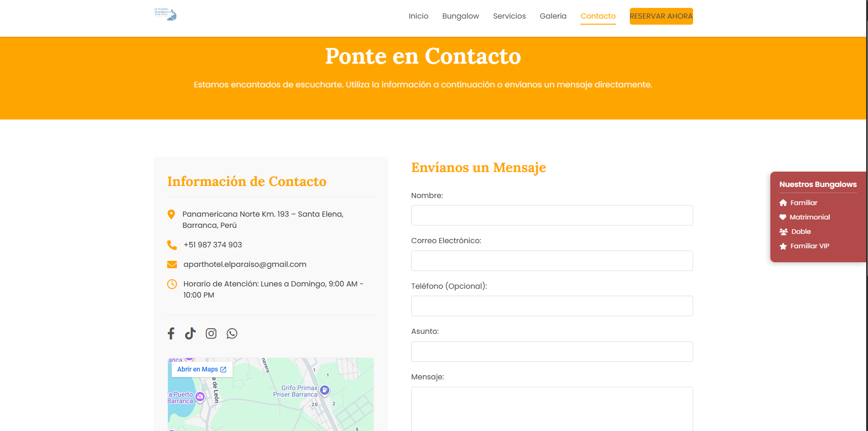The width and height of the screenshot is (868, 431).
Task: Focus the Asunto input field
Action: pos(552,351)
